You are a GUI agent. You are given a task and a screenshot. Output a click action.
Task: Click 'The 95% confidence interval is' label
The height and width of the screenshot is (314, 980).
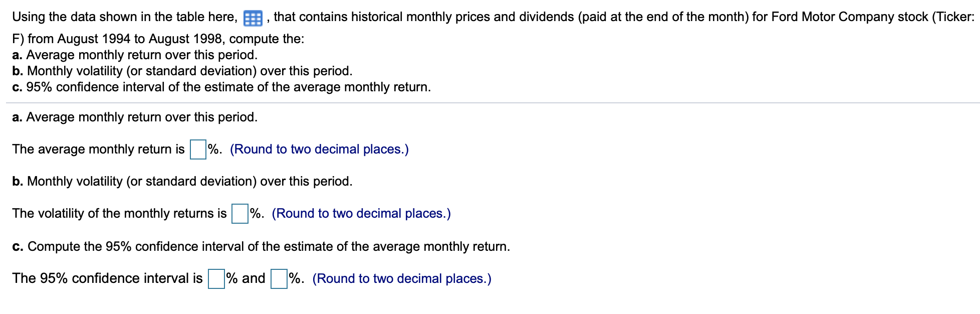106,278
